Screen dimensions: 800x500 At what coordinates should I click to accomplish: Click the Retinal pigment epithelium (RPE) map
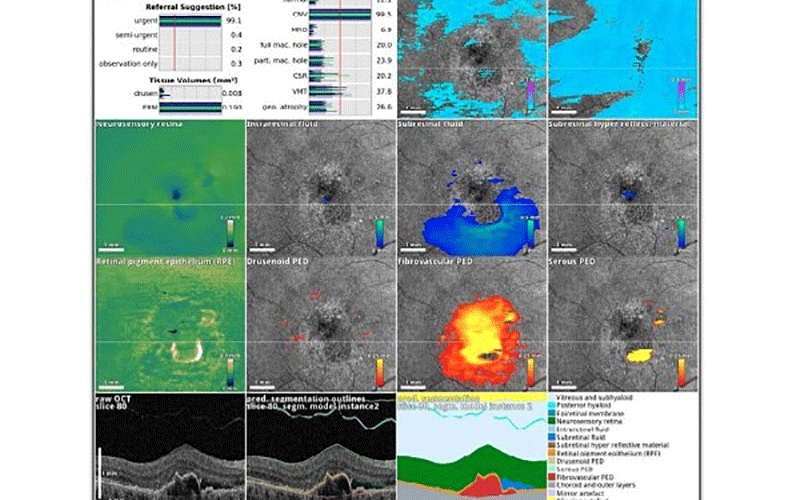(x=170, y=324)
